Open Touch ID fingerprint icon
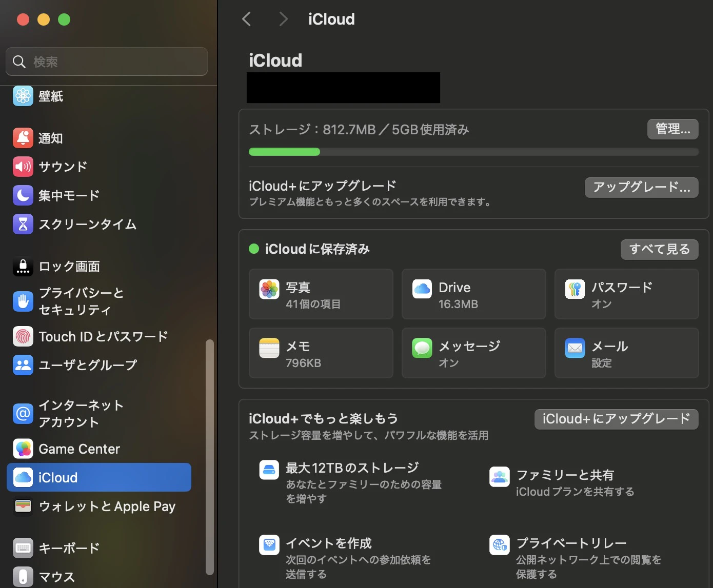Image resolution: width=713 pixels, height=588 pixels. click(23, 336)
